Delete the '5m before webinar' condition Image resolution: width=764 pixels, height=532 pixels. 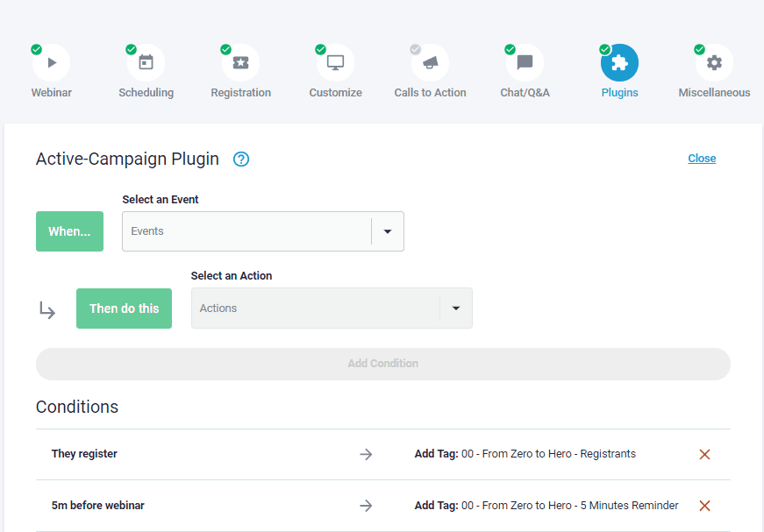click(704, 506)
